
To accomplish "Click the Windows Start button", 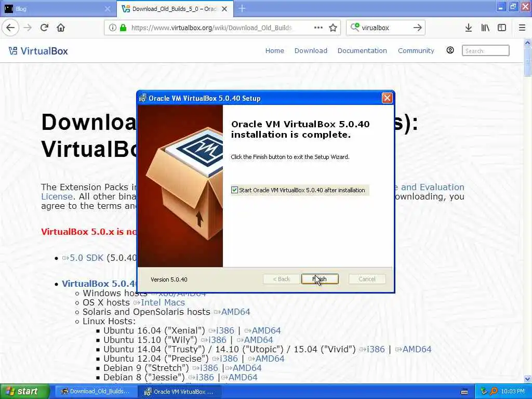I will coord(24,392).
